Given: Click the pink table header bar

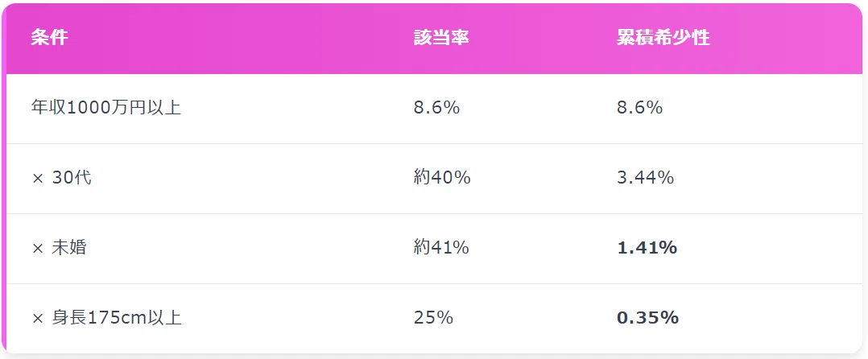Looking at the screenshot, I should [x=434, y=39].
